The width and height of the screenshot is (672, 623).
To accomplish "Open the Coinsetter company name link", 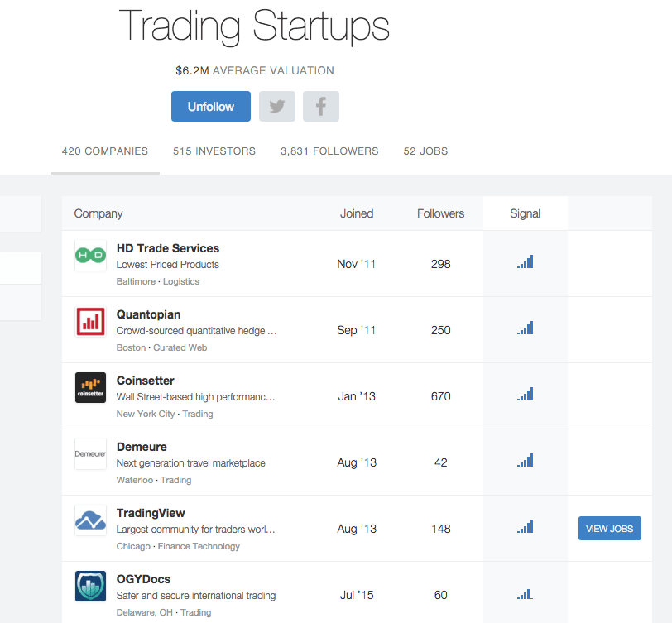I will click(146, 381).
